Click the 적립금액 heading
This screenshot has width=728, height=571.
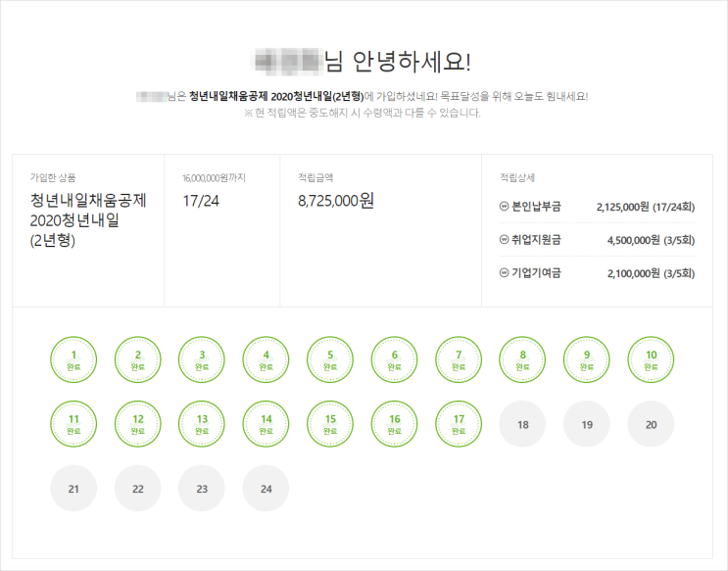click(315, 177)
